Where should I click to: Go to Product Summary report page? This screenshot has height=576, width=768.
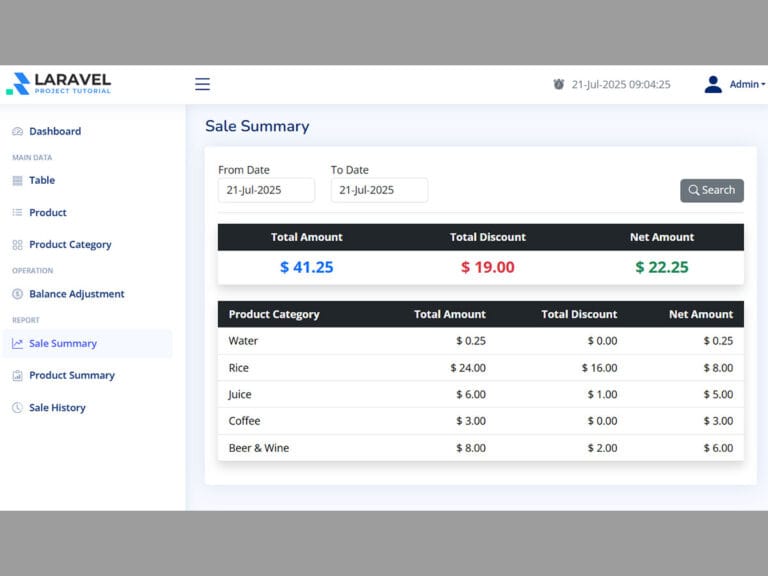click(71, 376)
